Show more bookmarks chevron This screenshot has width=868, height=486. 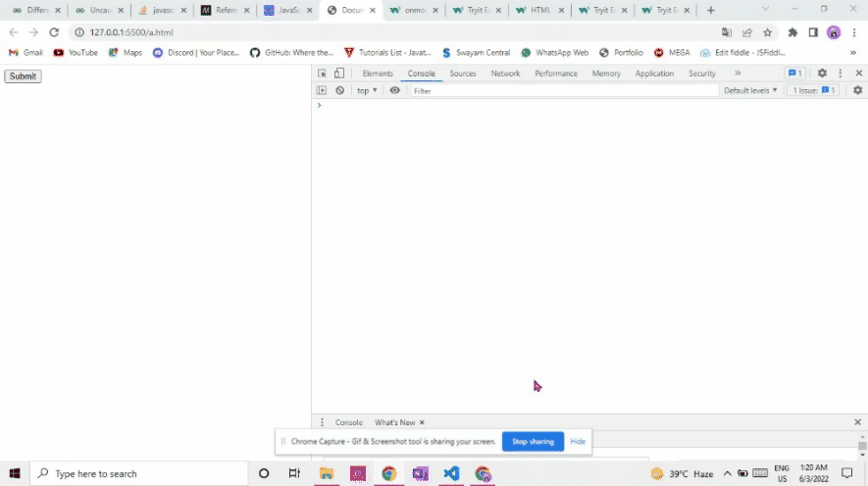(853, 53)
